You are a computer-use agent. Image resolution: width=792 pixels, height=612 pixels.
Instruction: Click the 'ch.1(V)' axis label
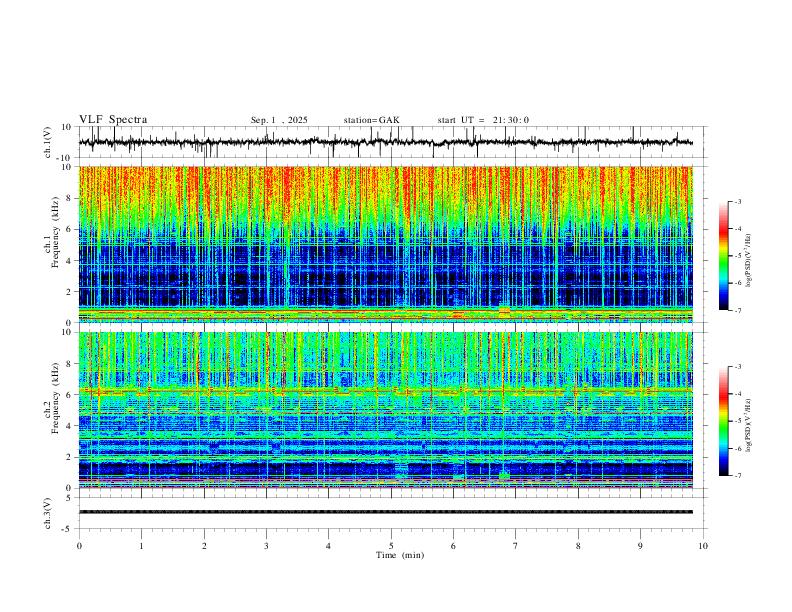pyautogui.click(x=48, y=142)
